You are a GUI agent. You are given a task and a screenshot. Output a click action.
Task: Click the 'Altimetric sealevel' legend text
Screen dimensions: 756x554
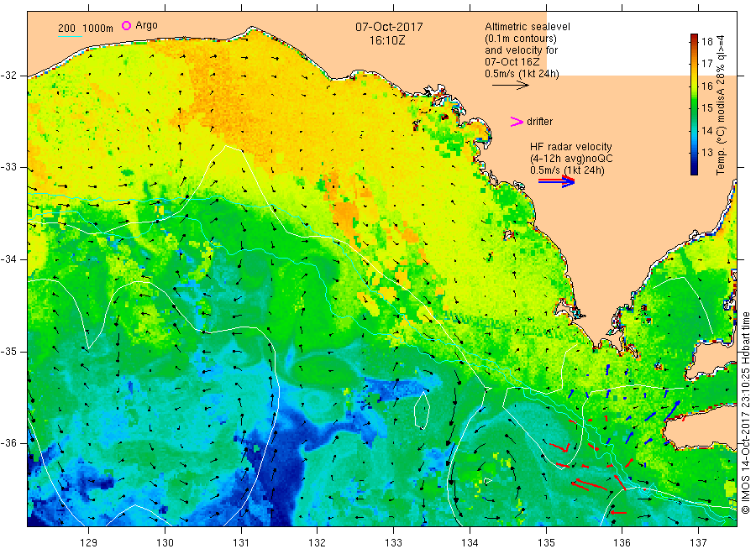(528, 27)
